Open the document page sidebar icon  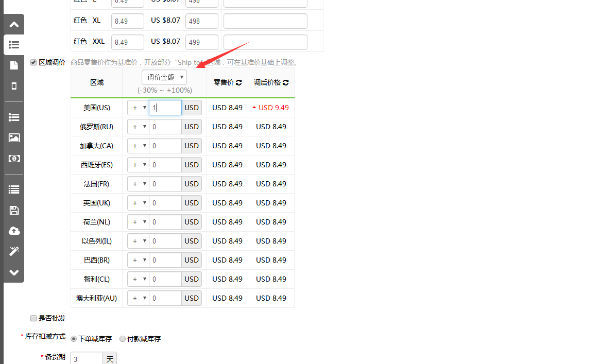click(14, 65)
